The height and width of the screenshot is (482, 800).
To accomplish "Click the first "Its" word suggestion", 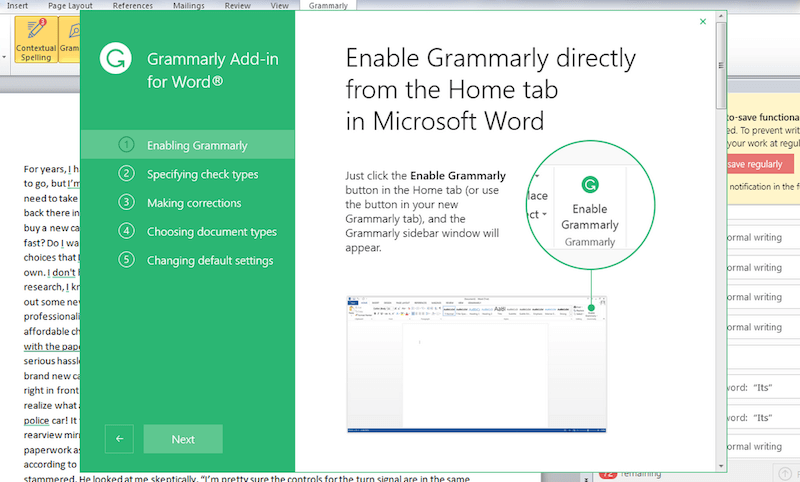I will (x=763, y=388).
